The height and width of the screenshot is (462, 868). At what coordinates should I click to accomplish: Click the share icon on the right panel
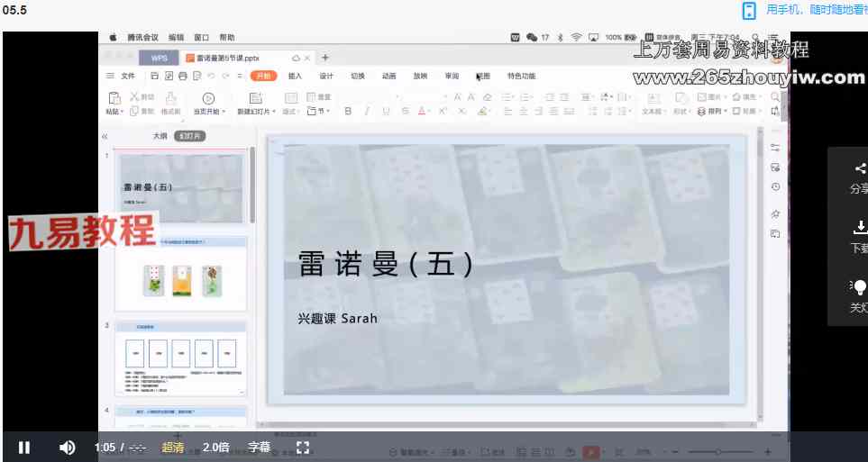(x=859, y=169)
